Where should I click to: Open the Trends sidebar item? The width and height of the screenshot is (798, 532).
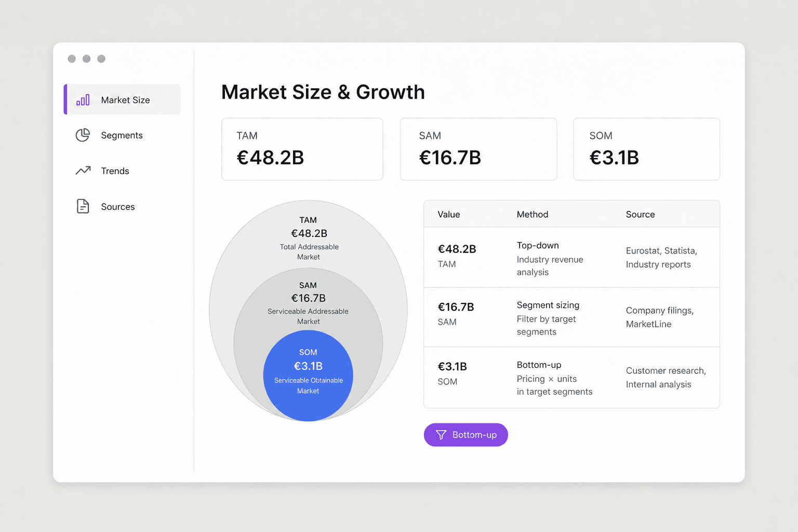(122, 171)
